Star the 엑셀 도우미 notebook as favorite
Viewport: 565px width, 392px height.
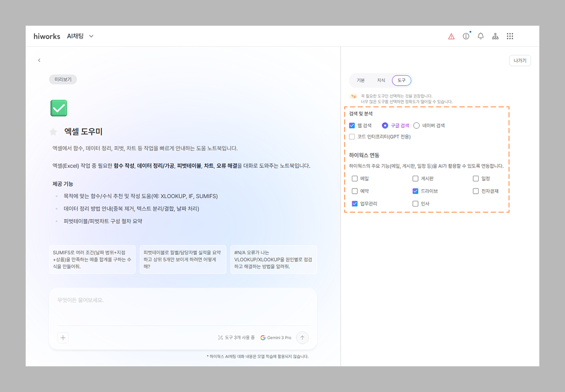53,132
